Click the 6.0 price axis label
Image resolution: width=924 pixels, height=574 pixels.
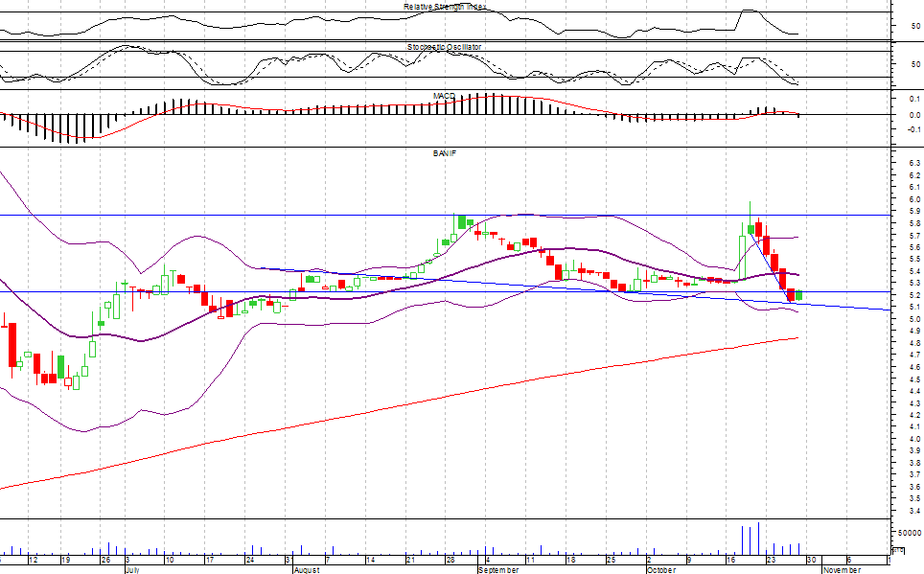[914, 199]
